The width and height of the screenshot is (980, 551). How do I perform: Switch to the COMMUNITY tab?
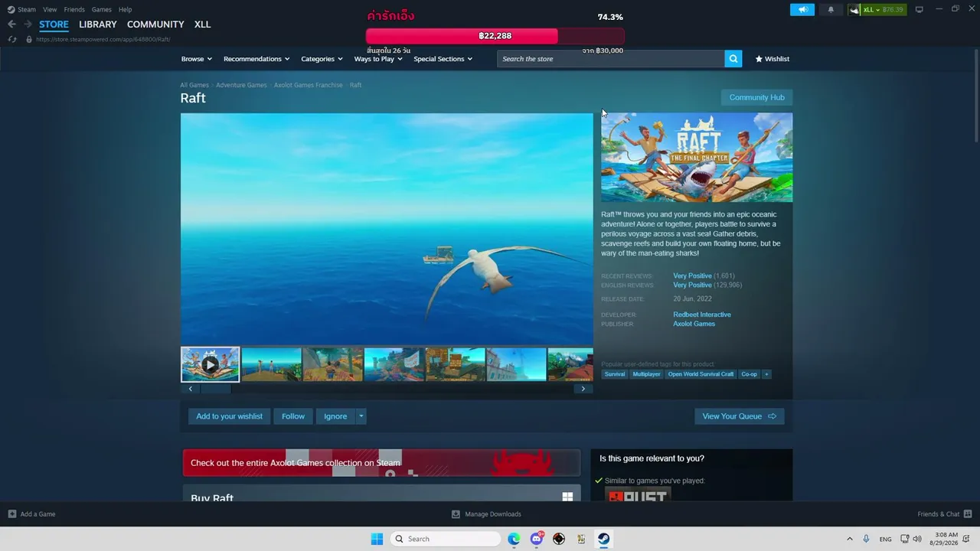coord(155,24)
